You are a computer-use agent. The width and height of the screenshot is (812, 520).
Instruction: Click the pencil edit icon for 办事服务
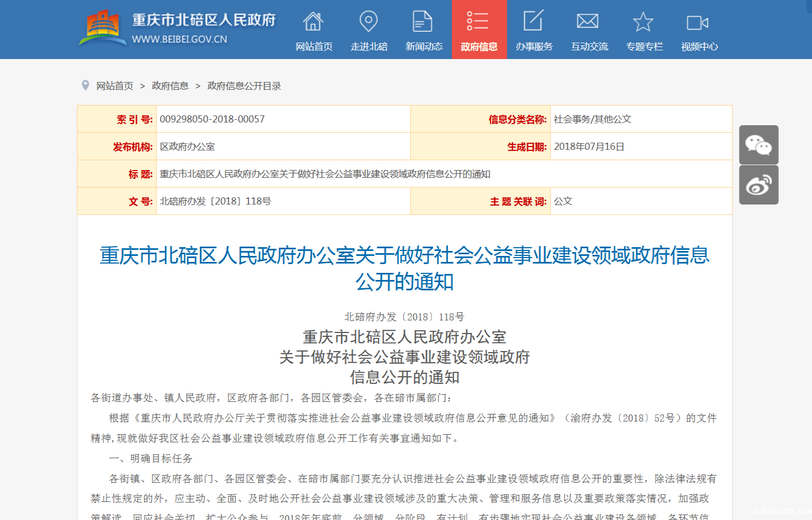click(533, 21)
